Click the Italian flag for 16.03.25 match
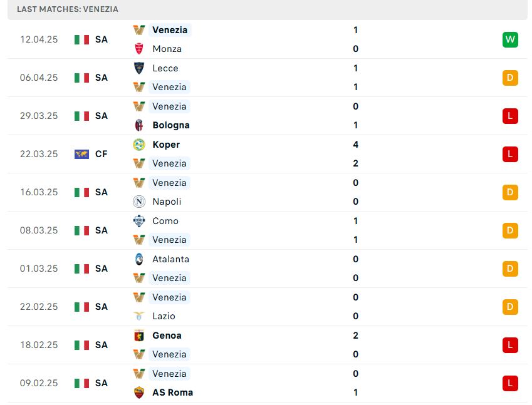The image size is (532, 405). coord(81,193)
